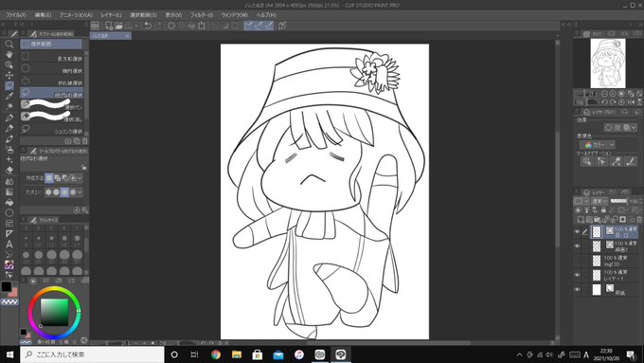Open the ファイル(F) menu

pos(15,15)
